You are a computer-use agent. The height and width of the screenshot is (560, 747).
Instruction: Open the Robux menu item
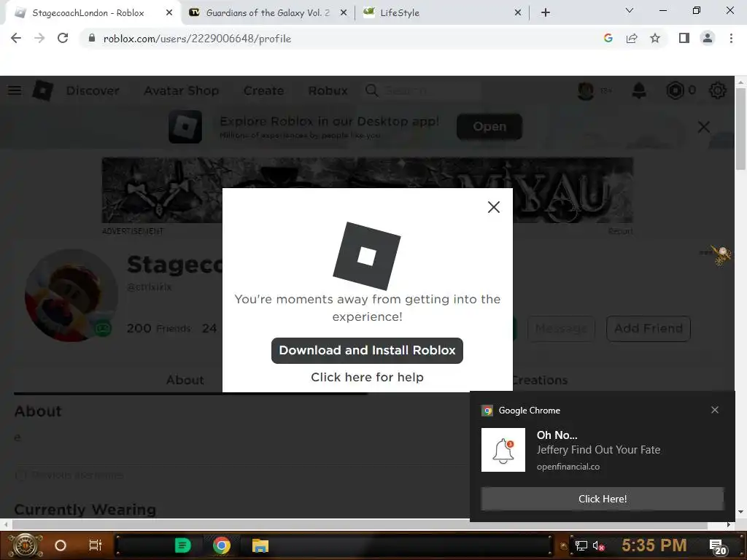328,90
